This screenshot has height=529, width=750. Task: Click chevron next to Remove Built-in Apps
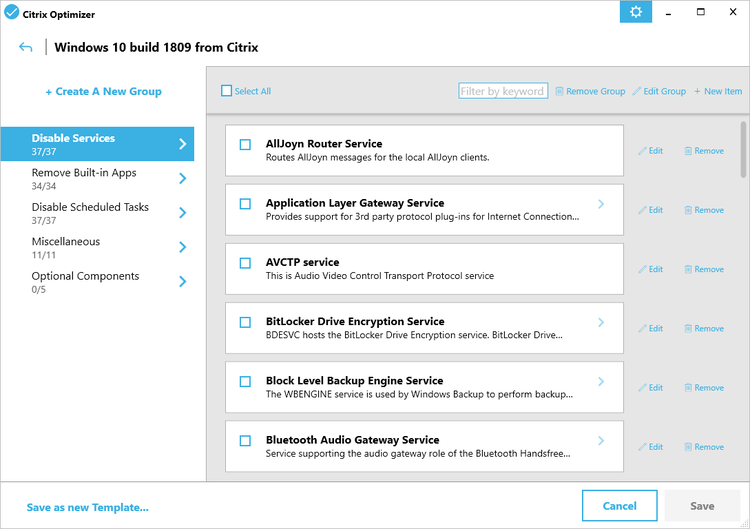click(182, 178)
